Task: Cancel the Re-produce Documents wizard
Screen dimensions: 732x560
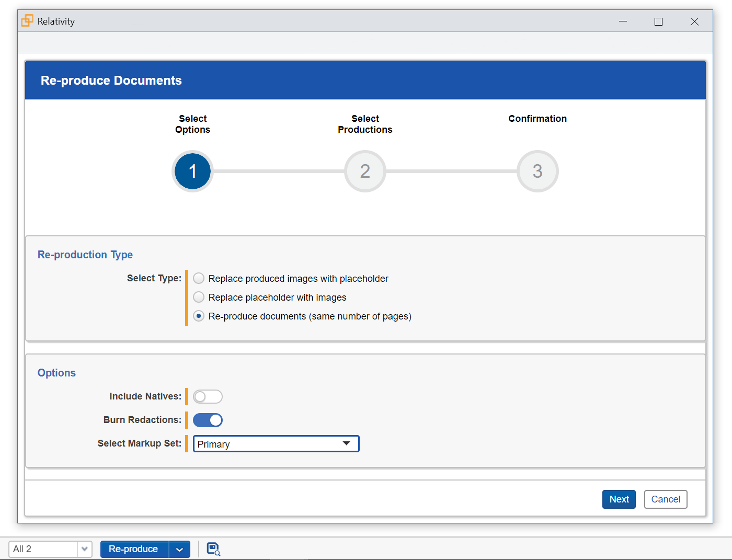Action: (x=665, y=499)
